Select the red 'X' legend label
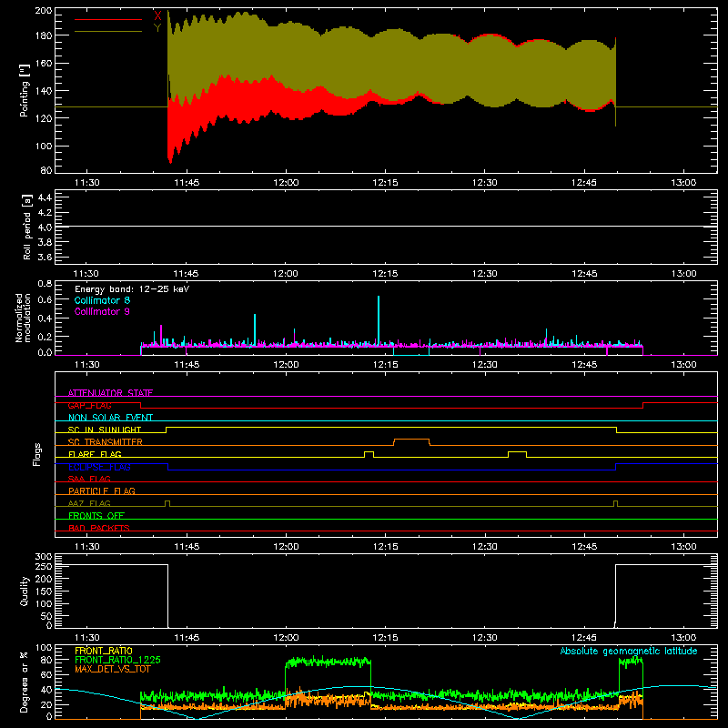The height and width of the screenshot is (728, 728). point(157,16)
